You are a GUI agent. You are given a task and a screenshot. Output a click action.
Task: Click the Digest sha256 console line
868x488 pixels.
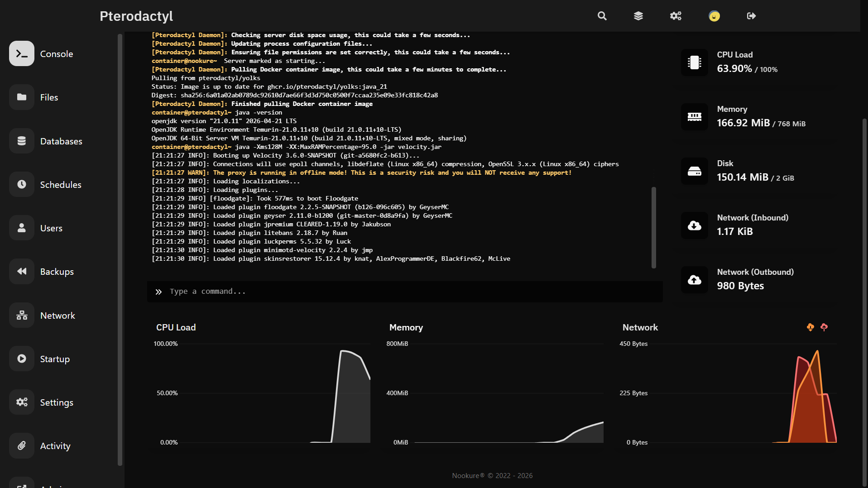pos(295,95)
